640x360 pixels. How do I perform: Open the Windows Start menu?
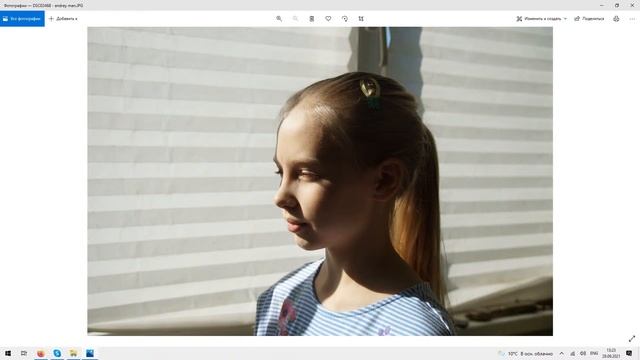(8, 353)
